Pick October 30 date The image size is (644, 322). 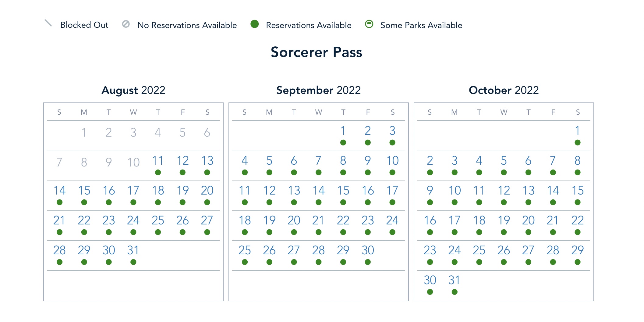click(x=430, y=280)
